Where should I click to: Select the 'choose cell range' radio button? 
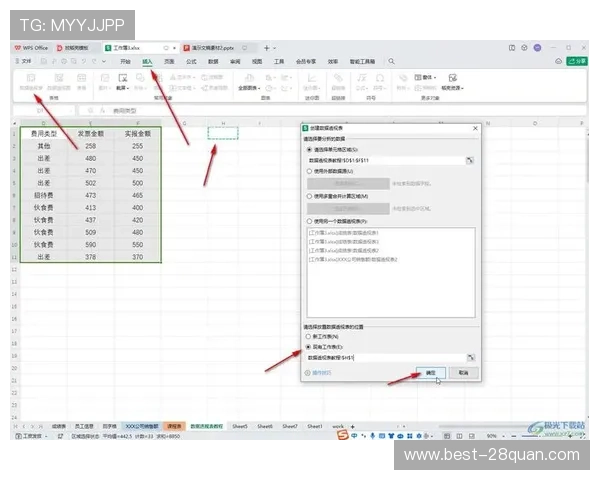[309, 150]
